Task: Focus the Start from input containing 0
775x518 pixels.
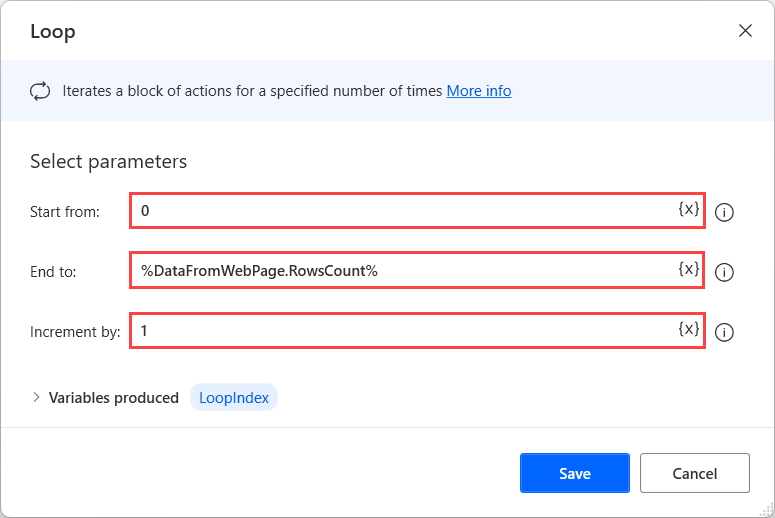Action: 400,211
